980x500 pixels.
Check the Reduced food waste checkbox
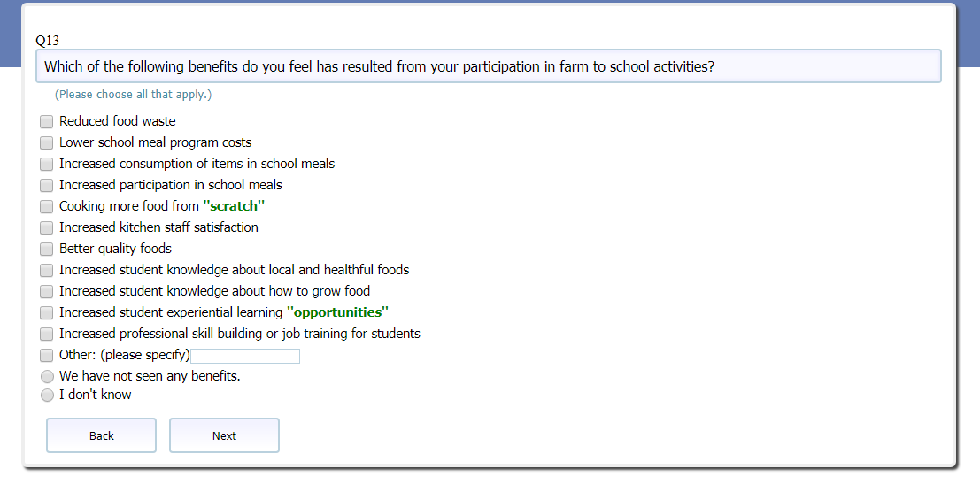pos(47,121)
